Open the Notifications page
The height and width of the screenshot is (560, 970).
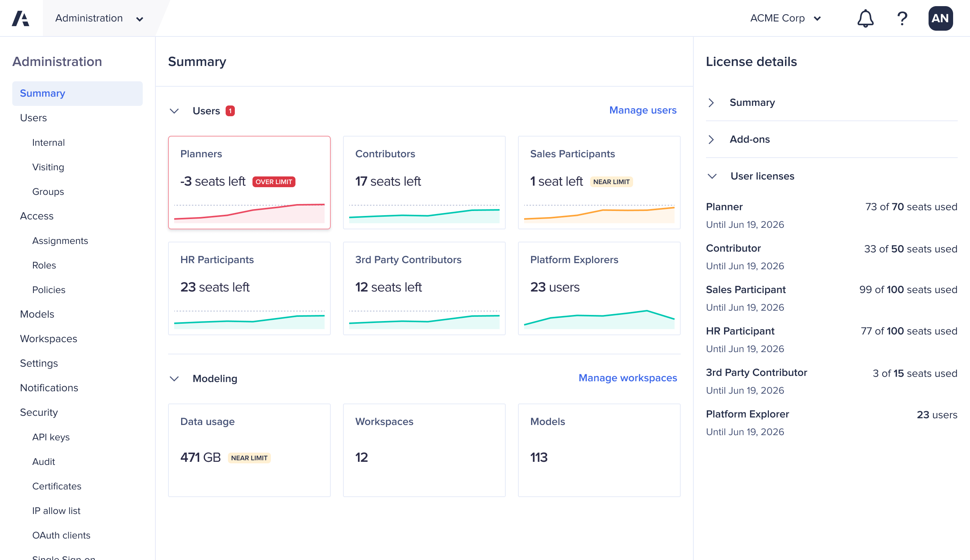49,388
